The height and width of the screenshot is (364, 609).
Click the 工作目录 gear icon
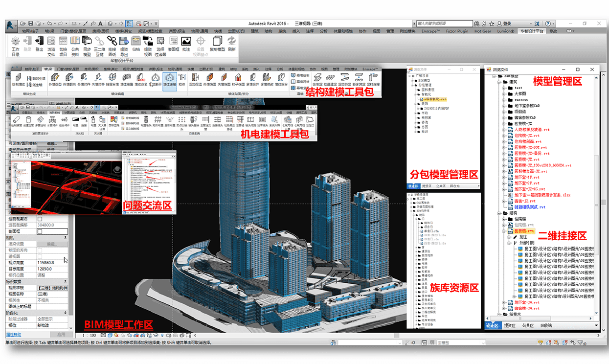16,41
